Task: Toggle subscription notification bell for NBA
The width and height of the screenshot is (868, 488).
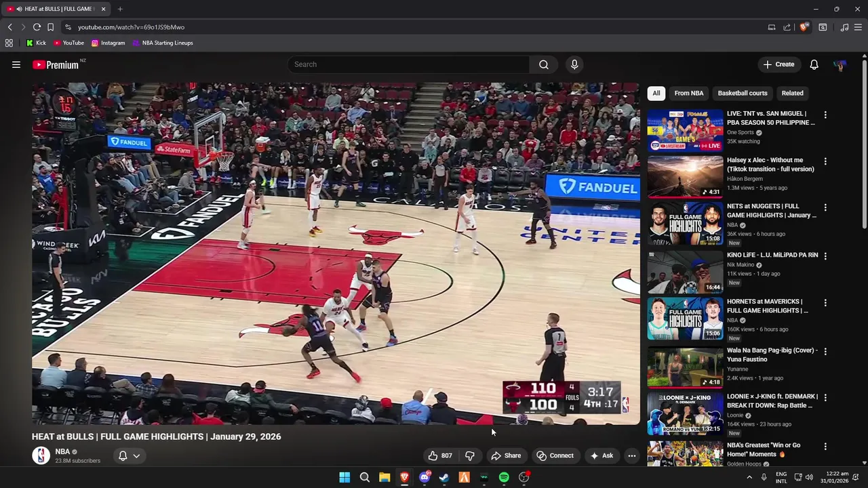Action: pyautogui.click(x=123, y=455)
